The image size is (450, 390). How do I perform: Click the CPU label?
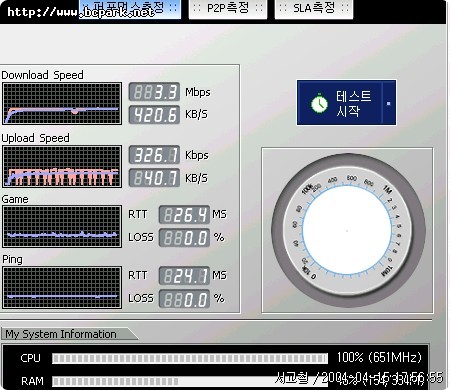(x=30, y=358)
